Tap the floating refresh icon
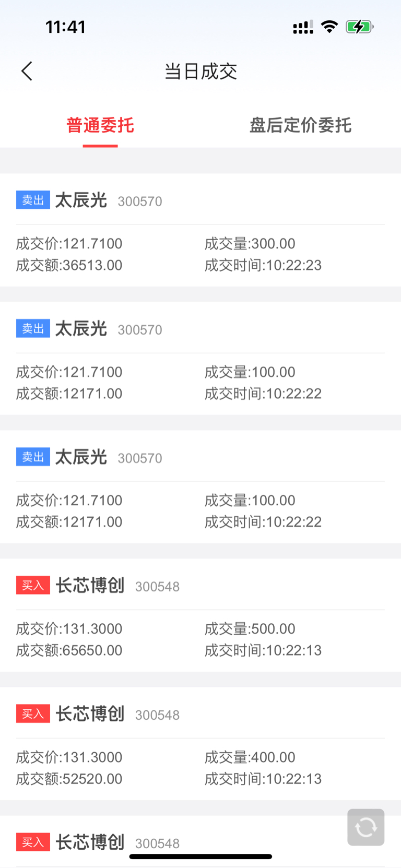The height and width of the screenshot is (868, 401). pos(366,827)
